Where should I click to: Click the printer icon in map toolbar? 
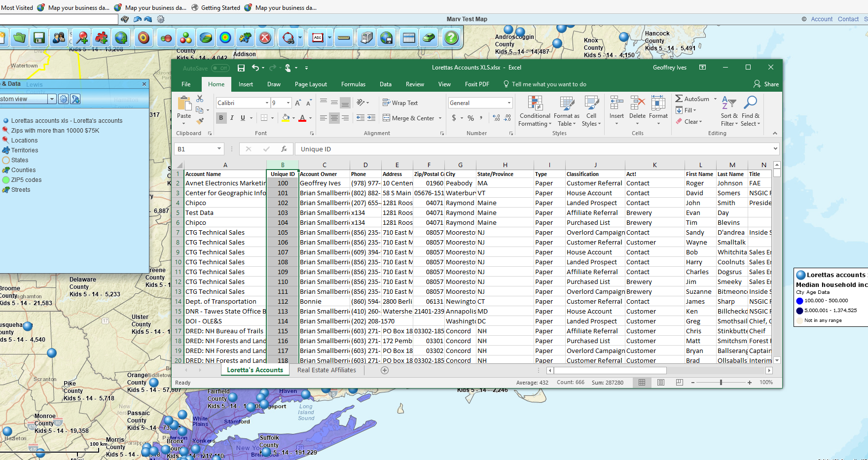click(366, 38)
